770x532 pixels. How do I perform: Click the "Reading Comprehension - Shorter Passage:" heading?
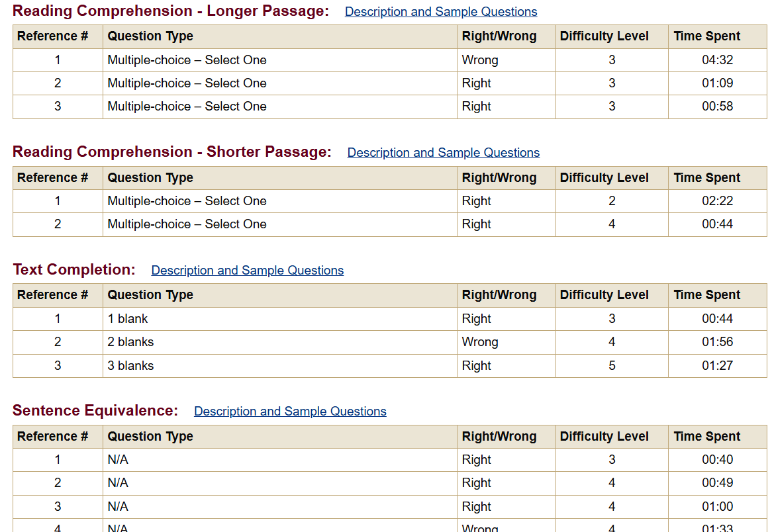click(172, 152)
